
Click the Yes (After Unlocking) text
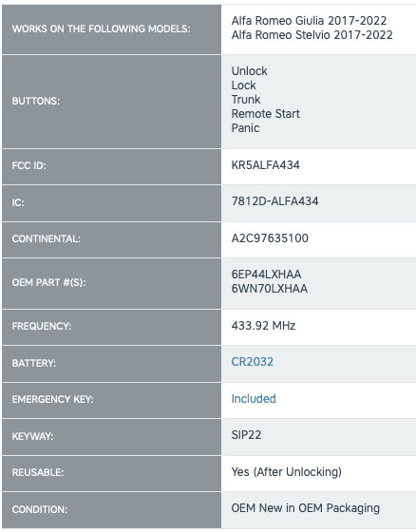click(x=287, y=472)
